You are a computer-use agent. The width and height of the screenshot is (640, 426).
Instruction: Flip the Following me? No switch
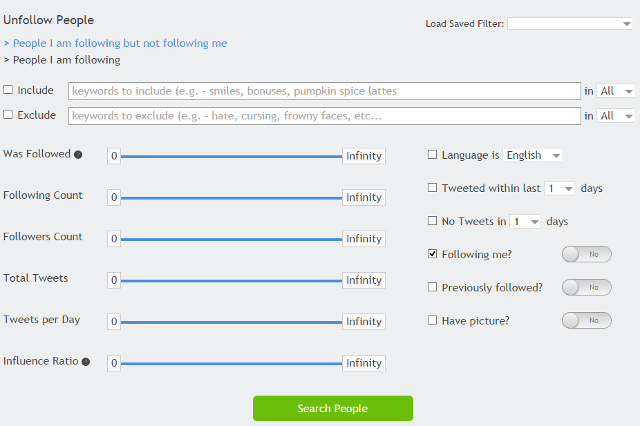pyautogui.click(x=587, y=254)
